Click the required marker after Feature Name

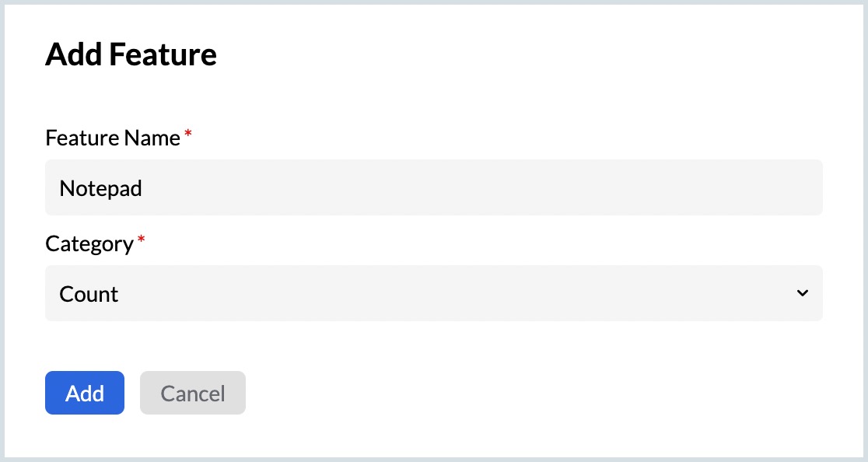point(188,135)
